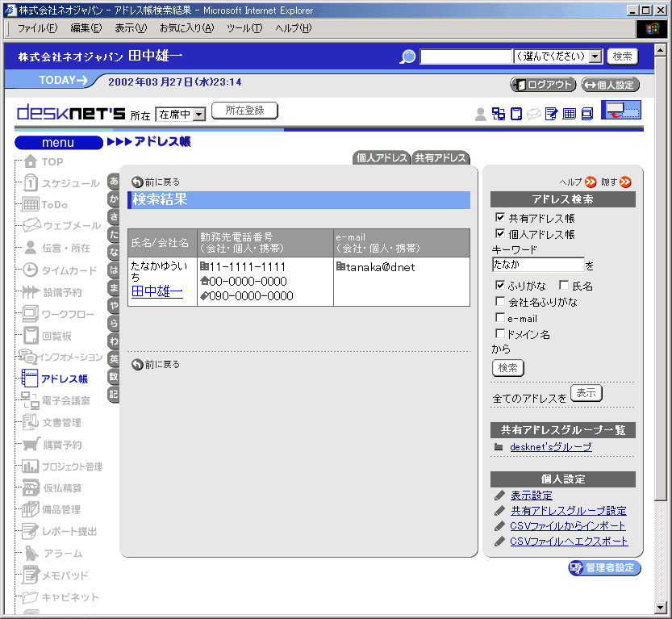Open the (選んでください) search category dropdown

point(558,56)
